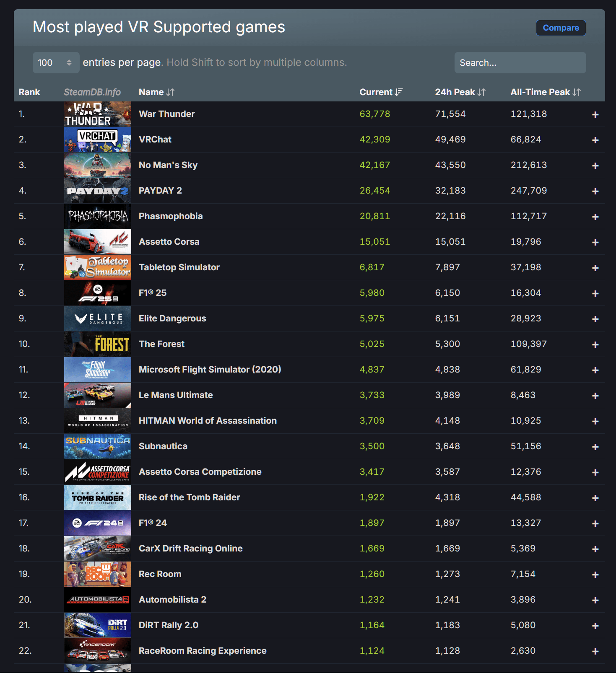
Task: Sort table by Name column
Action: (156, 92)
